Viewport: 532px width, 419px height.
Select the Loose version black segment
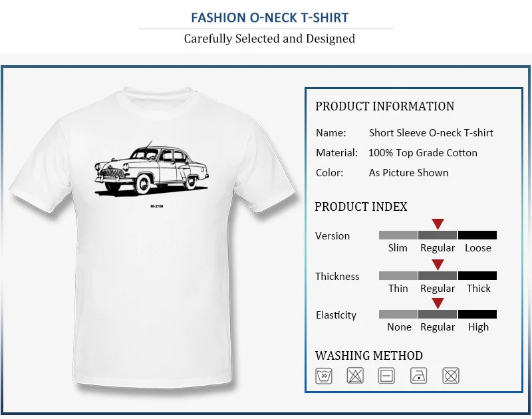pos(477,235)
